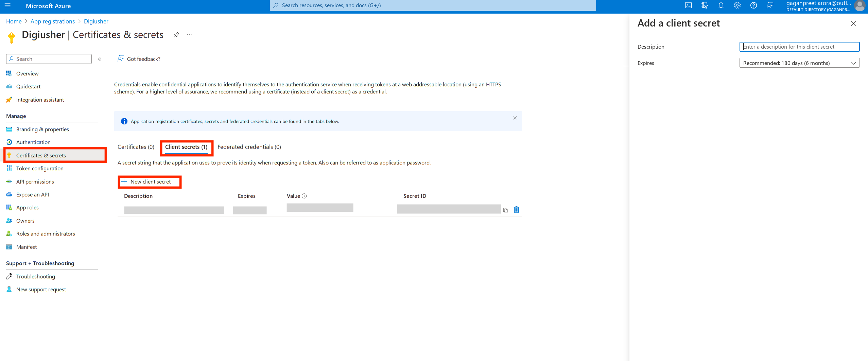
Task: Expand the Expires dropdown
Action: (x=799, y=63)
